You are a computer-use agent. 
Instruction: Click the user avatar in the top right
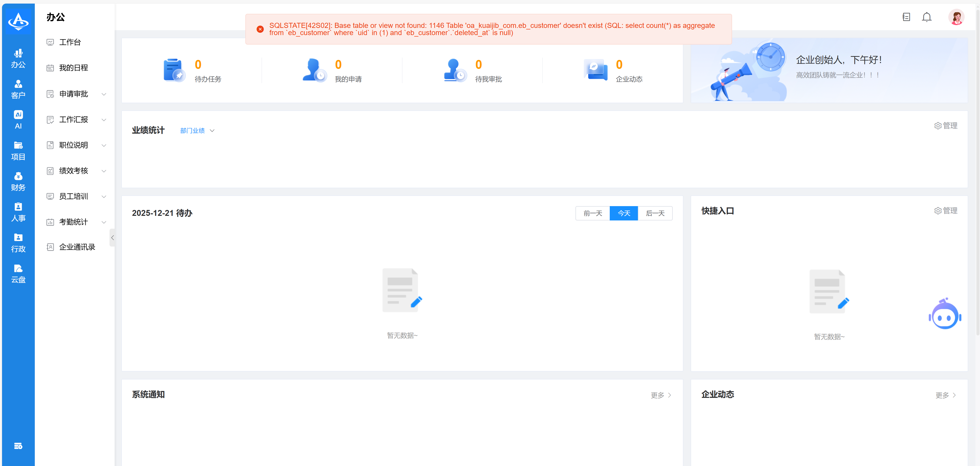[956, 17]
